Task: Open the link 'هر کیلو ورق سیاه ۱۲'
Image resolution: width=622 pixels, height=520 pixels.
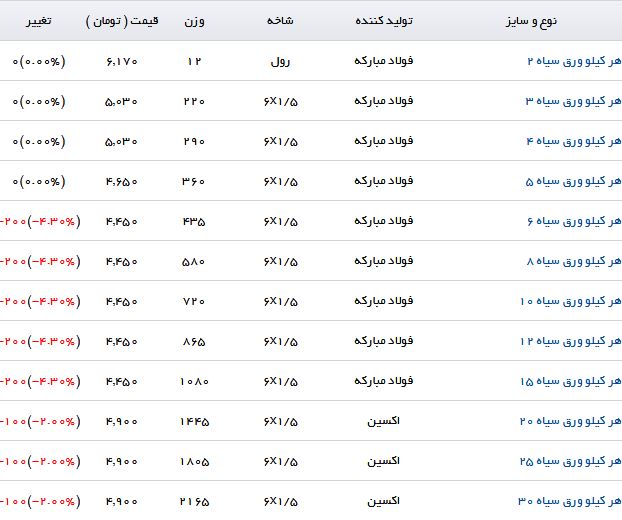Action: 571,341
